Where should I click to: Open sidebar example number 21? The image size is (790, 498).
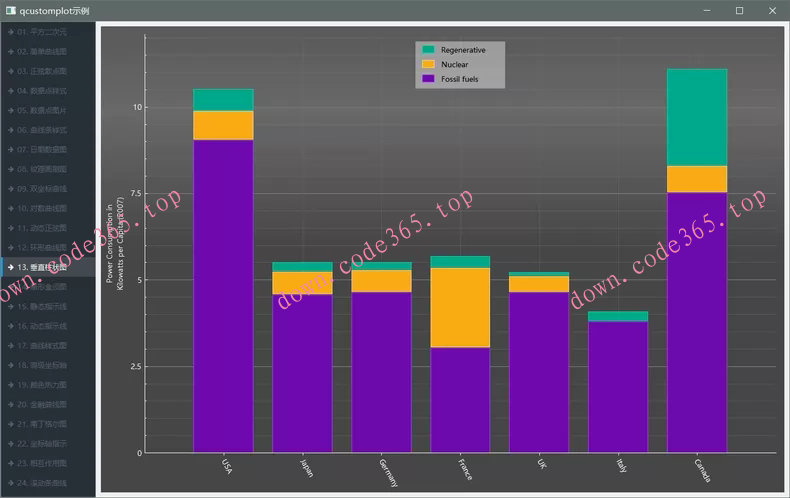[x=47, y=424]
